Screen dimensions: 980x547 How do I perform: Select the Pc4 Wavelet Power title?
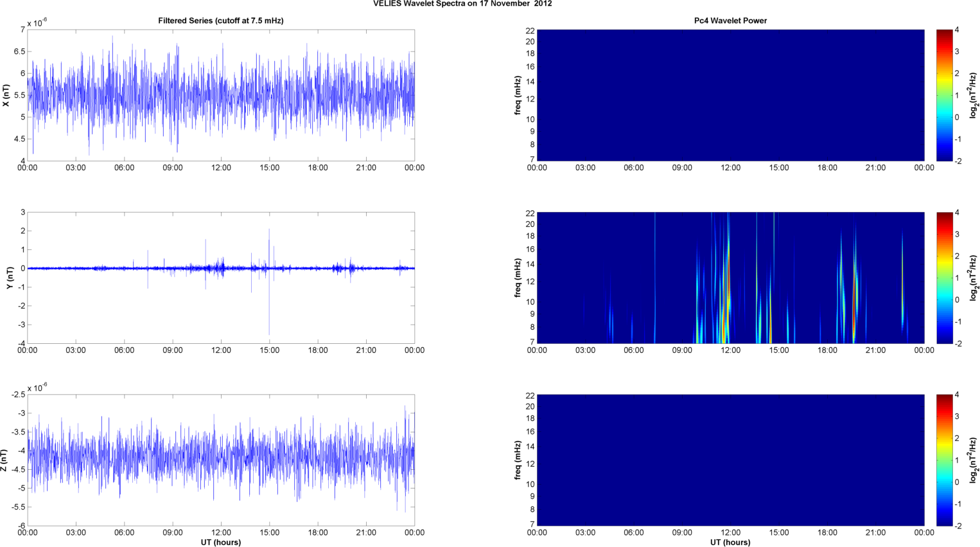pyautogui.click(x=730, y=21)
